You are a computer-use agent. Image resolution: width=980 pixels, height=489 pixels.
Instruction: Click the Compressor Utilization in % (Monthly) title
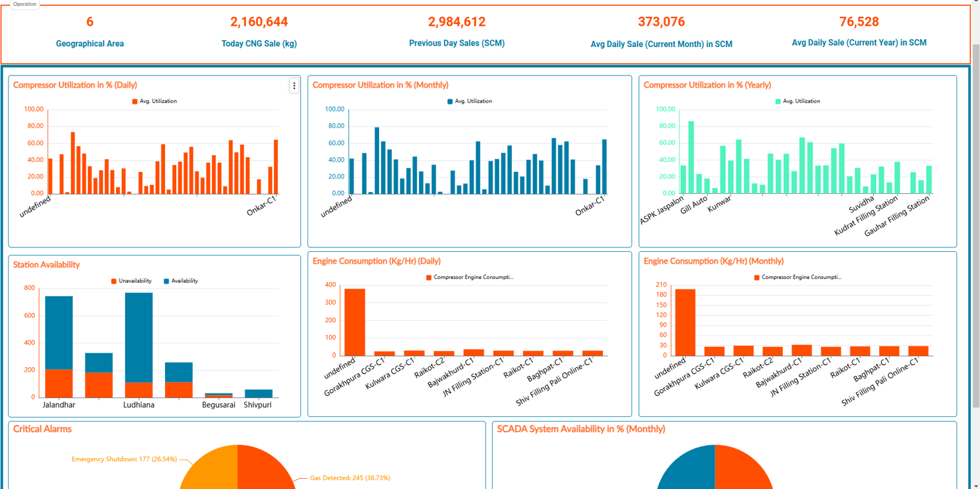(x=380, y=85)
